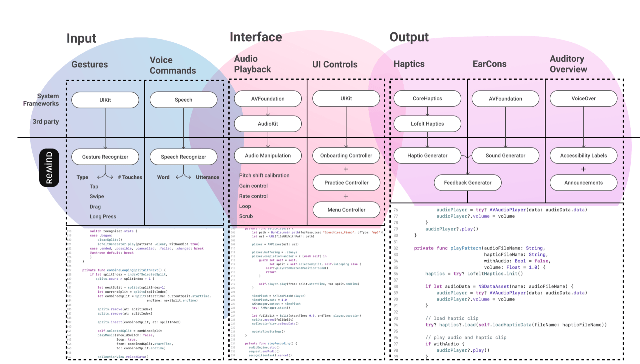Select the UIKit node under Gestures

(x=105, y=100)
